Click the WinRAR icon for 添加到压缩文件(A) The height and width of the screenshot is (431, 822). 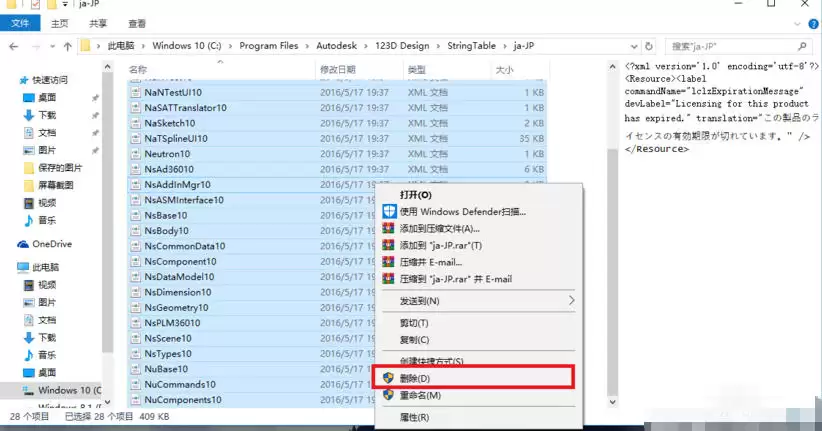pyautogui.click(x=388, y=229)
